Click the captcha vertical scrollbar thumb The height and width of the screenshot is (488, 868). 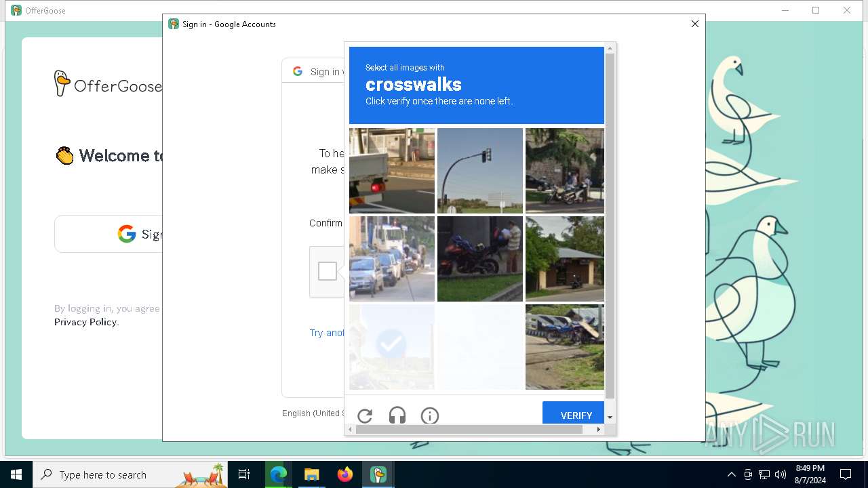pos(610,226)
